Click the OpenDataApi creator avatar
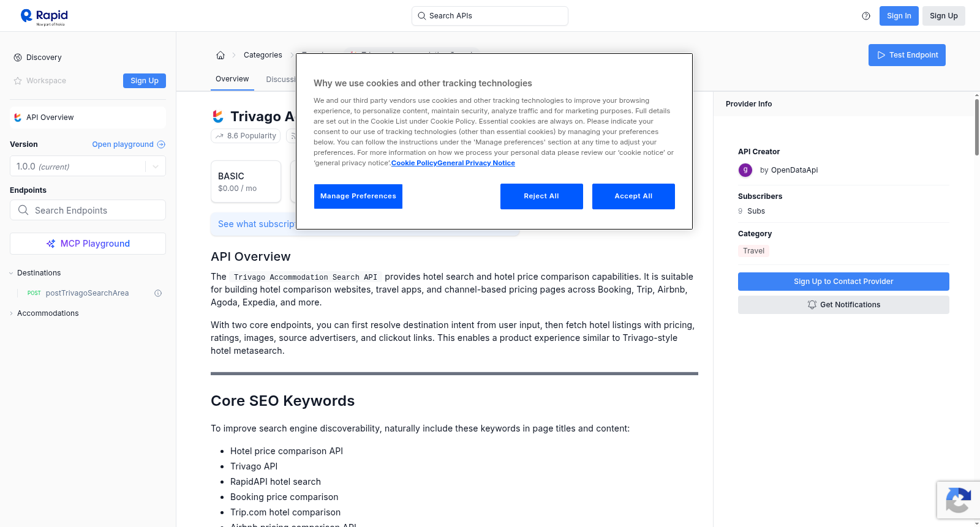 (745, 170)
